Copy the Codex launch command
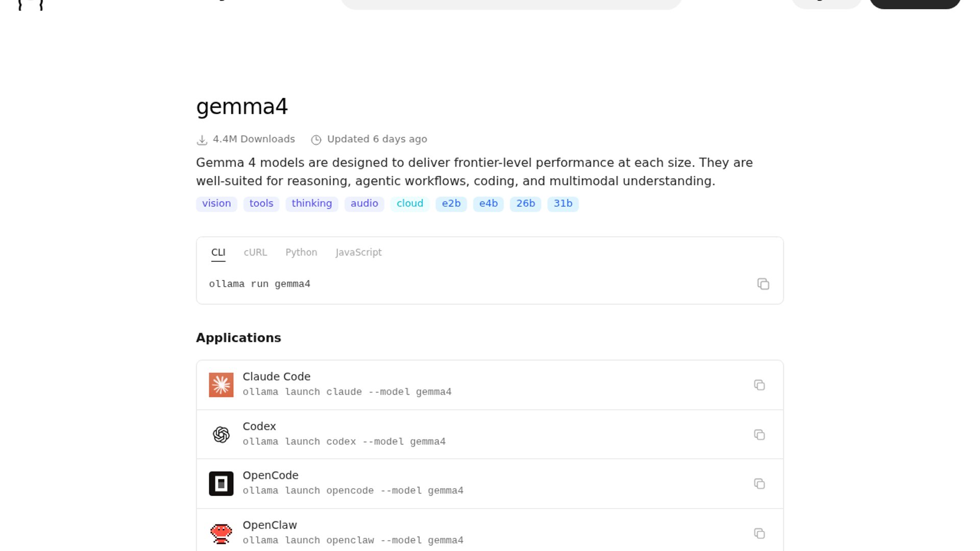Image resolution: width=980 pixels, height=551 pixels. 759,435
